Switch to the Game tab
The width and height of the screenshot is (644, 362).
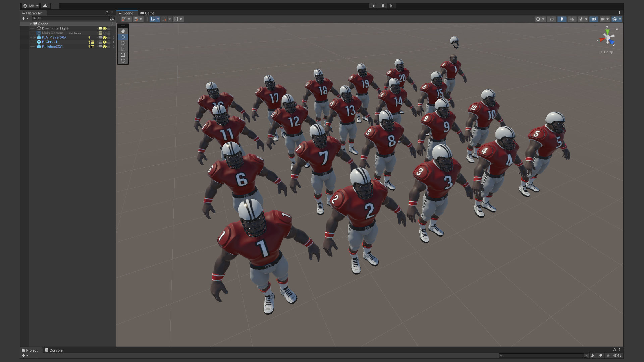point(148,13)
